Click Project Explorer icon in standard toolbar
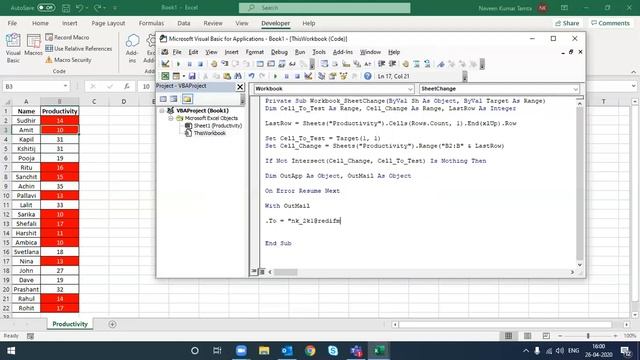 coord(322,76)
